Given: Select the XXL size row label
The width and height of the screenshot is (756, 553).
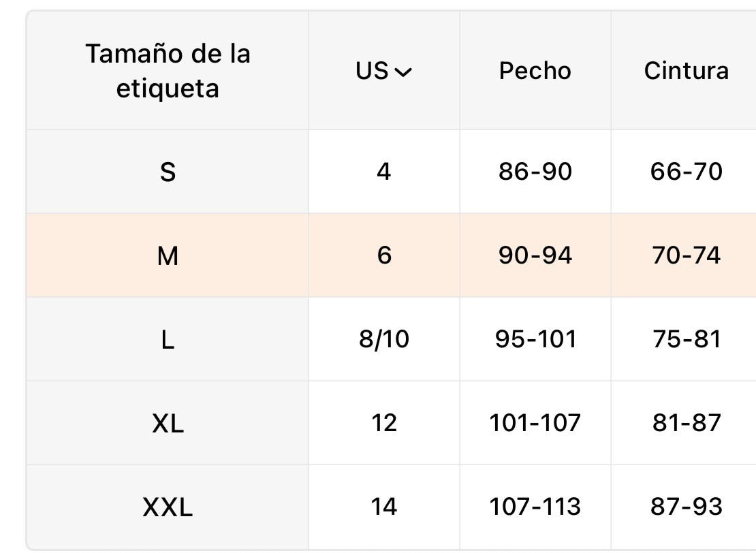Looking at the screenshot, I should [168, 507].
